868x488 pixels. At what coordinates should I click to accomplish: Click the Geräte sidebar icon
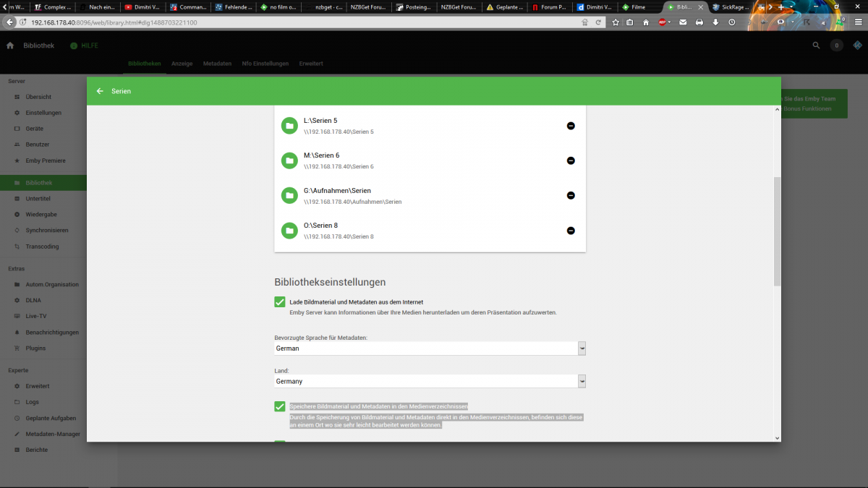(17, 129)
